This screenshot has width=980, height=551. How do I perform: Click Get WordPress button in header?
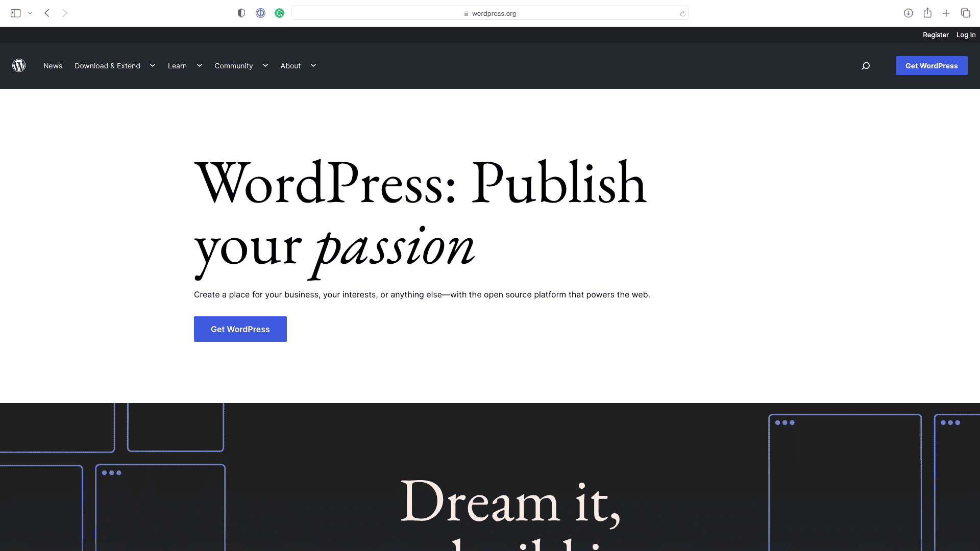point(932,66)
